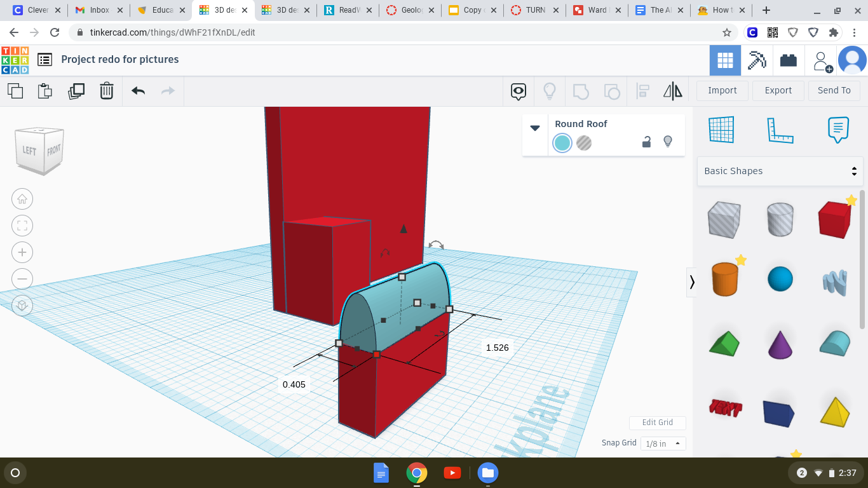Set the Round Roof to Solid color
Screen dimensions: 868x488
click(x=562, y=143)
